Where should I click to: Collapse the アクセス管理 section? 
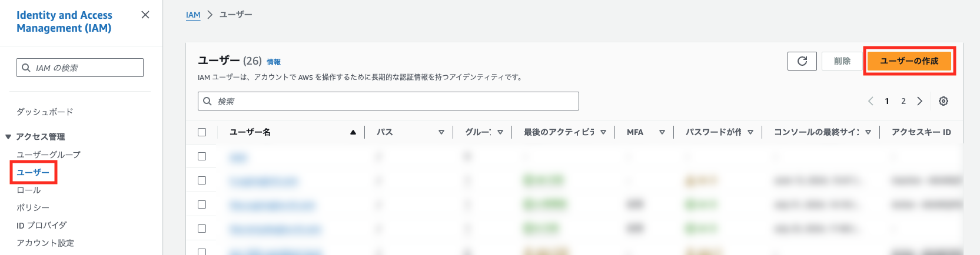[8, 137]
